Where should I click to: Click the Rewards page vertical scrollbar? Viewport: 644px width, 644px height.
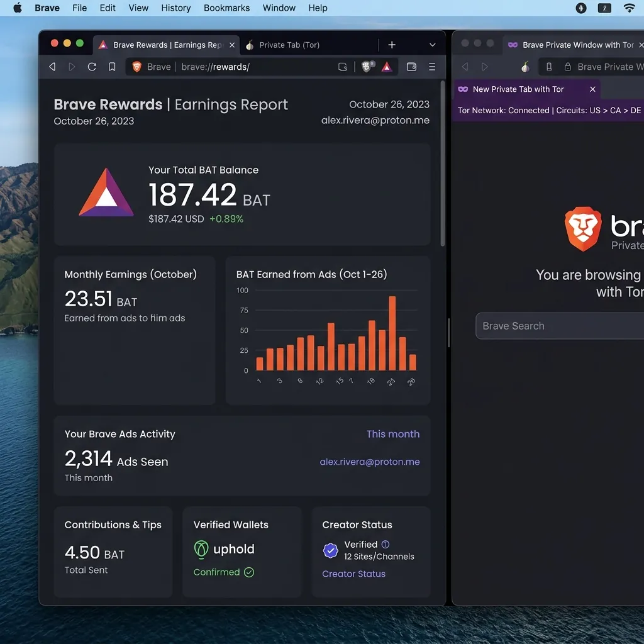point(443,164)
